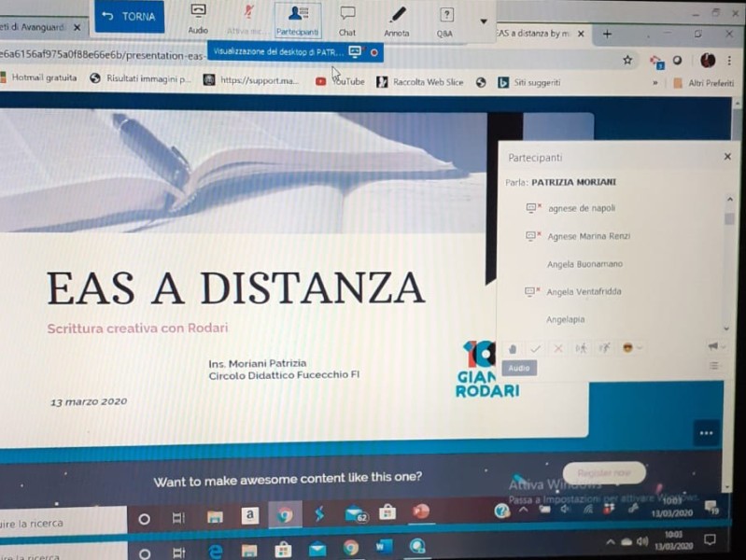Click the participants list scrollbar

click(729, 220)
